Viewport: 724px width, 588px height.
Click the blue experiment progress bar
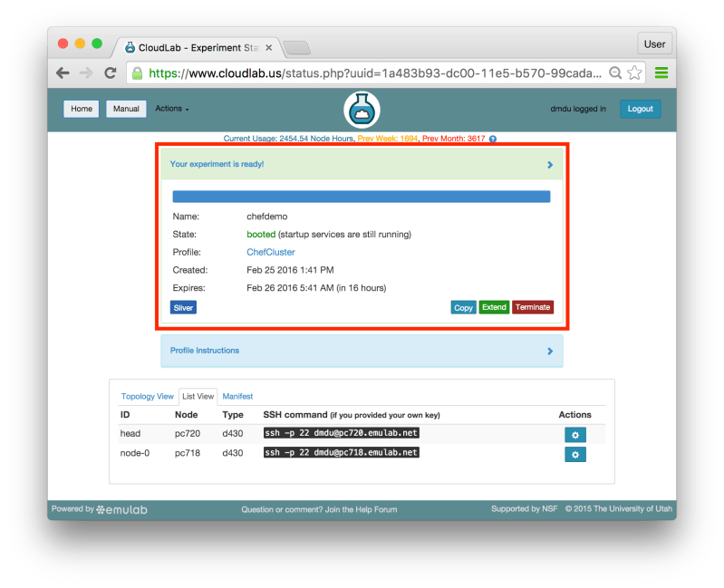pyautogui.click(x=361, y=197)
